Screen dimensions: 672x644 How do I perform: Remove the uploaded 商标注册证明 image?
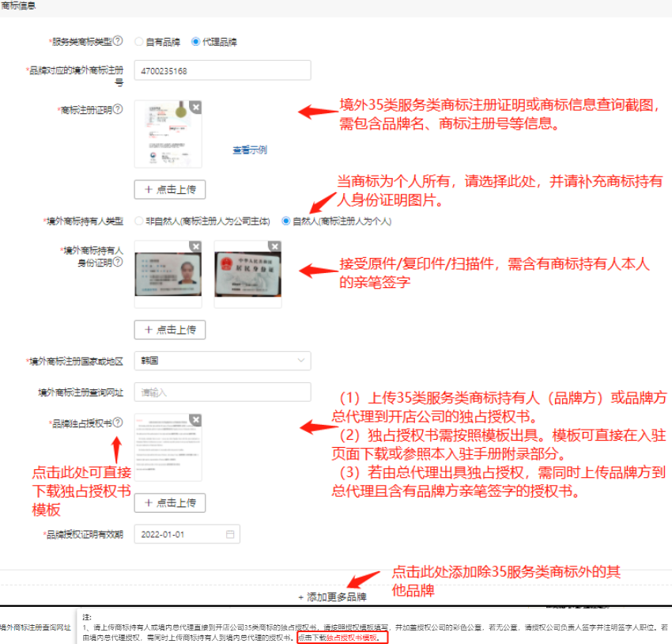pyautogui.click(x=195, y=106)
